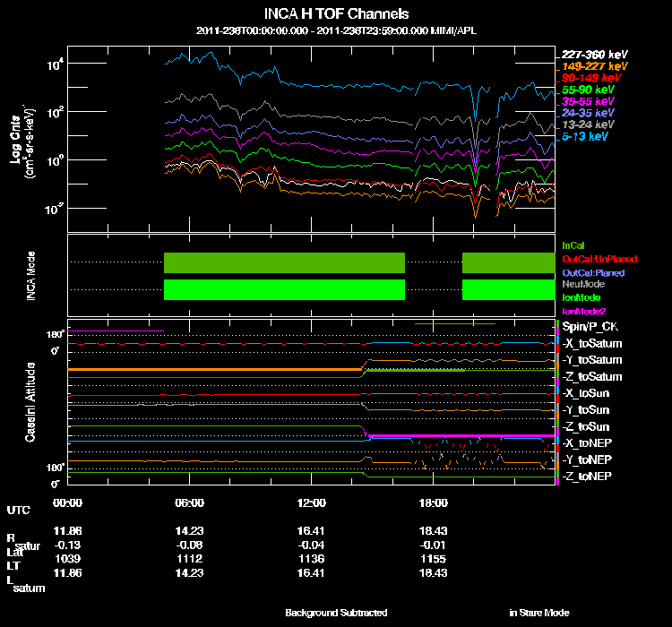Click the 227-360 keV legend label
672x627 pixels.
(x=594, y=55)
